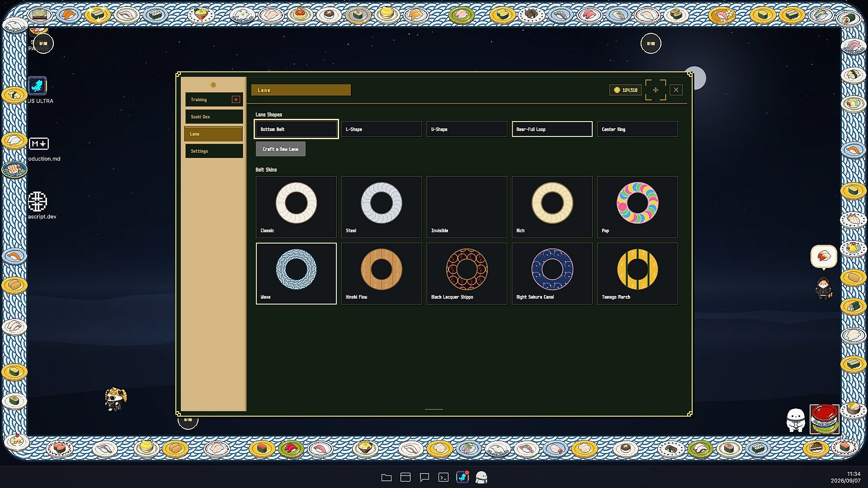868x488 pixels.
Task: Click the clock showing 11:34
Action: 854,474
